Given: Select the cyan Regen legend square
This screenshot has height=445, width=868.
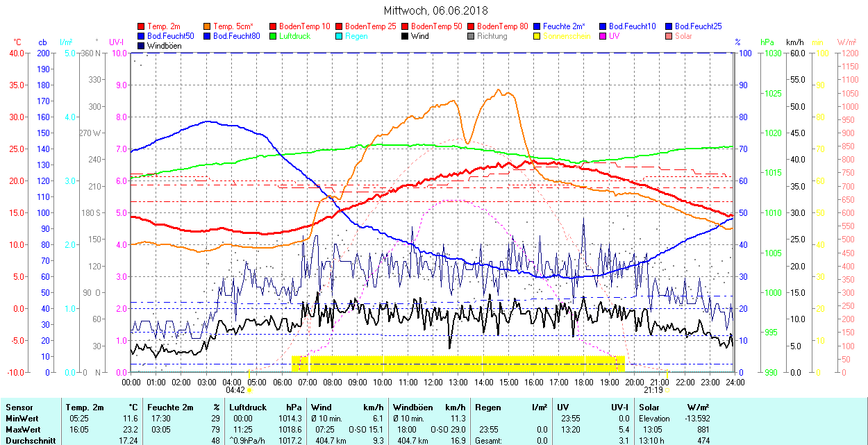Looking at the screenshot, I should pyautogui.click(x=340, y=36).
